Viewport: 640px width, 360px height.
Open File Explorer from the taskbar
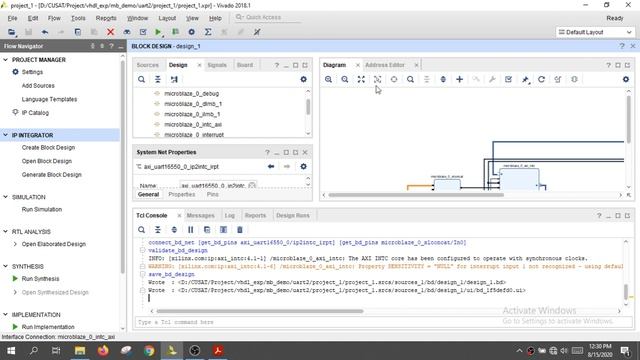[x=80, y=351]
